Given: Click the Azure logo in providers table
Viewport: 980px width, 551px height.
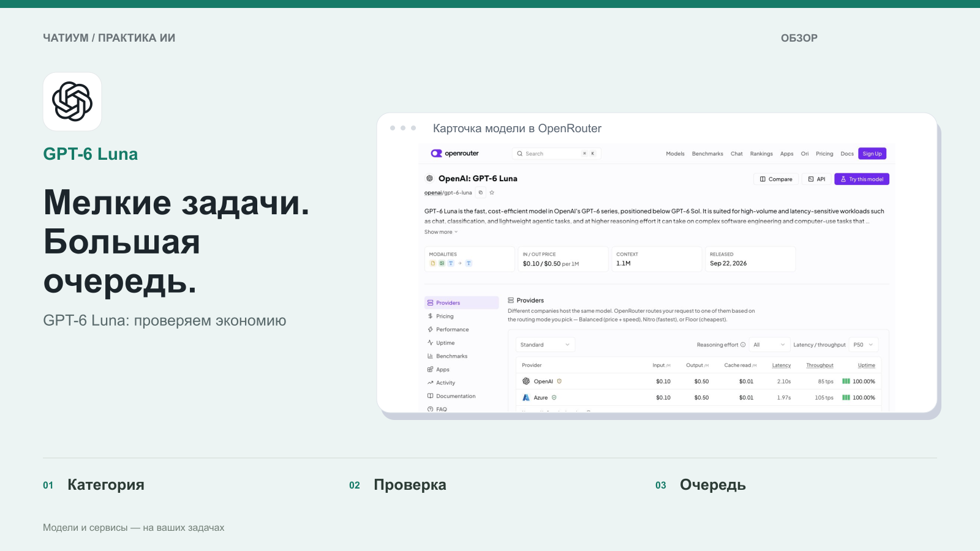Looking at the screenshot, I should click(x=526, y=397).
